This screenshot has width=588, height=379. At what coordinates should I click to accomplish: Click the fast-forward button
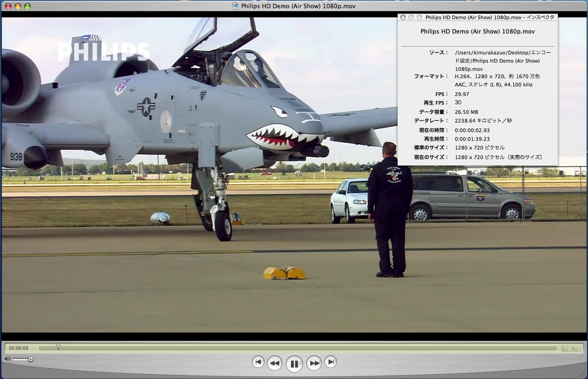[x=314, y=363]
